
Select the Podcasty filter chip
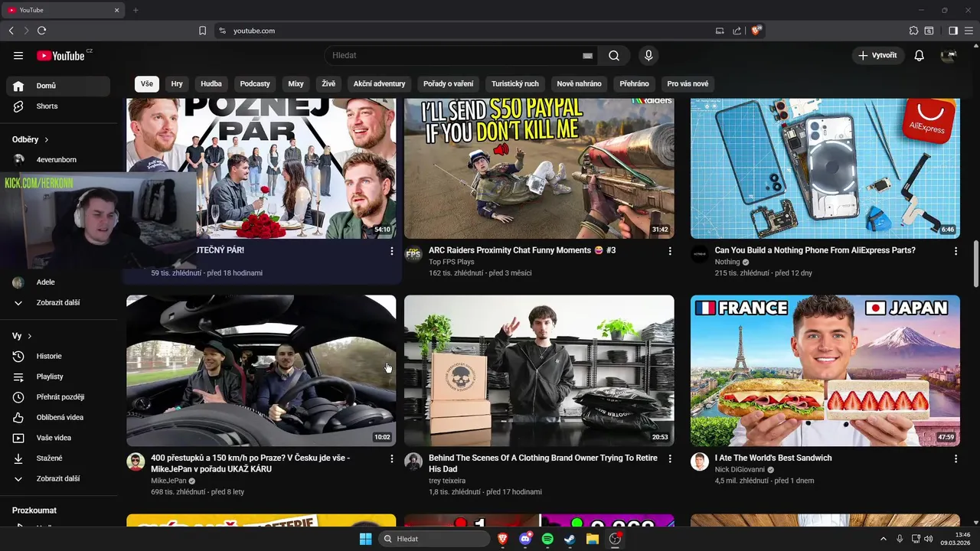(x=255, y=83)
